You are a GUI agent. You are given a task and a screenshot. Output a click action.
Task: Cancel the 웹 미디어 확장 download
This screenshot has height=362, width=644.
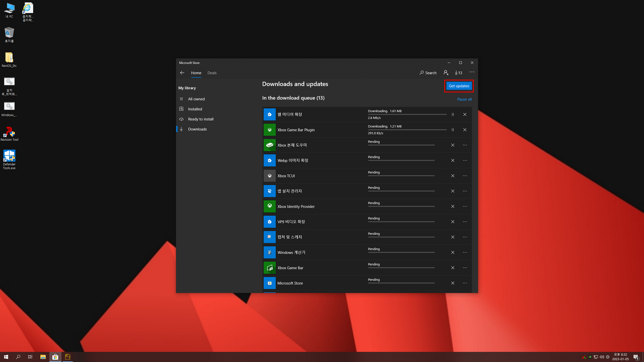pos(465,114)
